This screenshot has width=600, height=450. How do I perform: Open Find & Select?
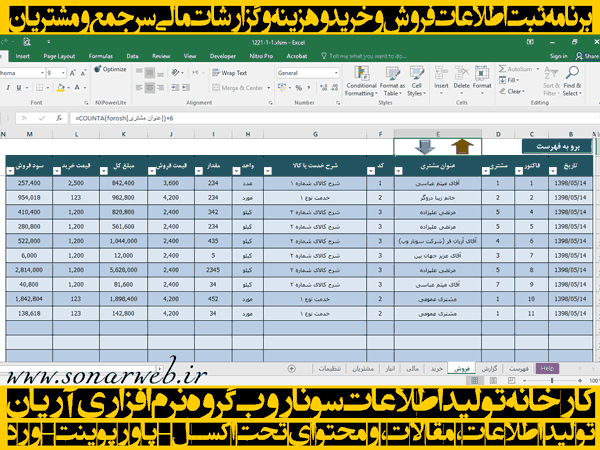click(572, 81)
